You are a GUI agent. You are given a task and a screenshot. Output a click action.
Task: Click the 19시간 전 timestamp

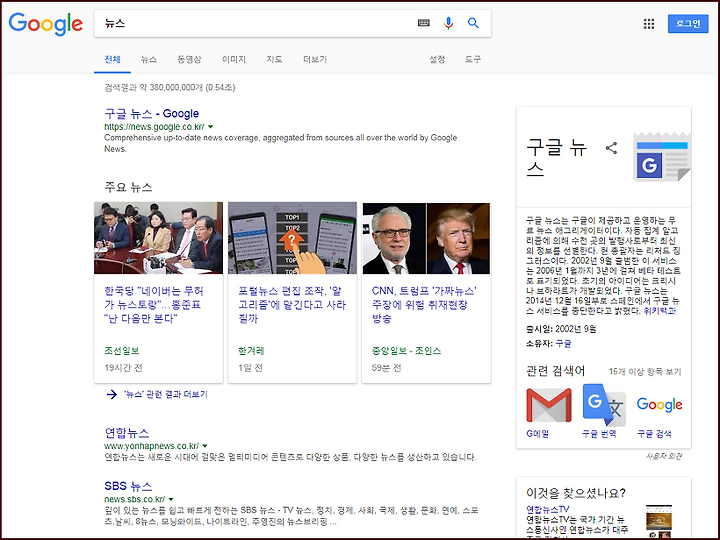pyautogui.click(x=124, y=368)
